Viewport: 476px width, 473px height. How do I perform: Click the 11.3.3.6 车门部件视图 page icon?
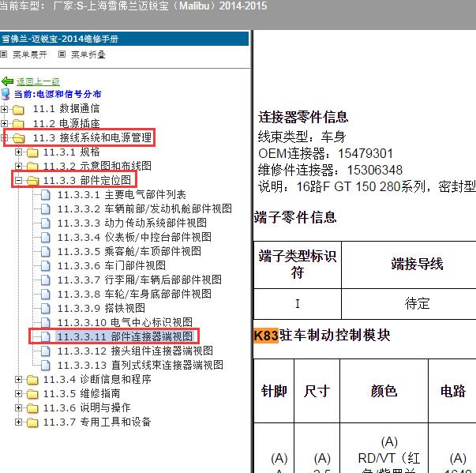pyautogui.click(x=46, y=266)
